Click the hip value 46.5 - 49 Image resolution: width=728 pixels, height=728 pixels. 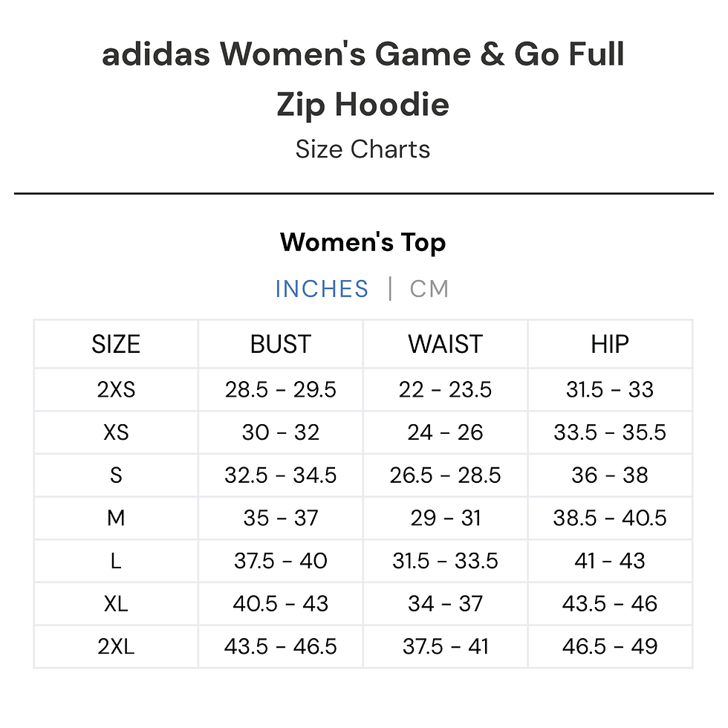click(610, 646)
